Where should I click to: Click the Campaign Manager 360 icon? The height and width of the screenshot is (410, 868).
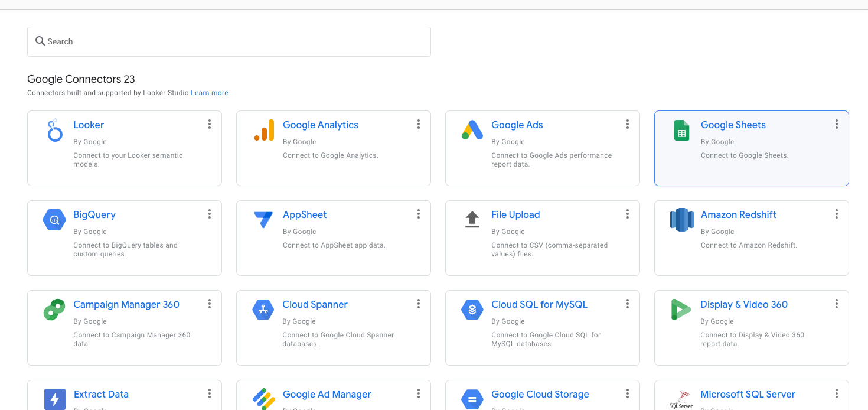54,310
